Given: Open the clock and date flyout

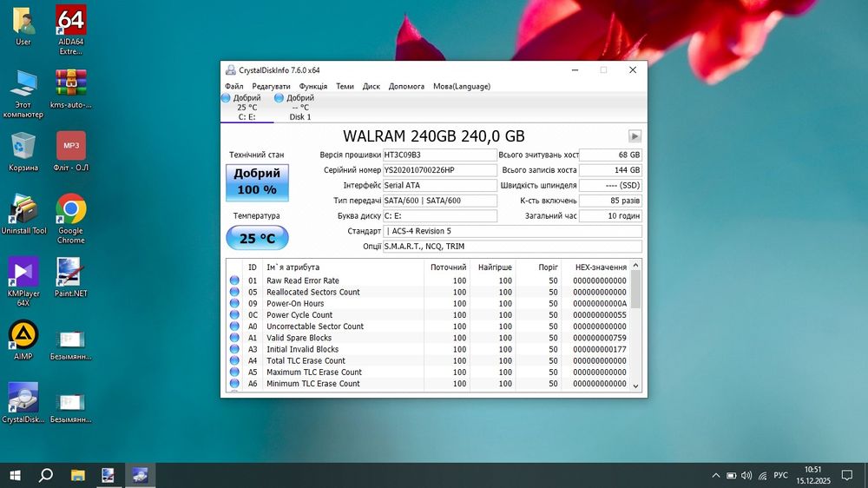Looking at the screenshot, I should point(813,475).
